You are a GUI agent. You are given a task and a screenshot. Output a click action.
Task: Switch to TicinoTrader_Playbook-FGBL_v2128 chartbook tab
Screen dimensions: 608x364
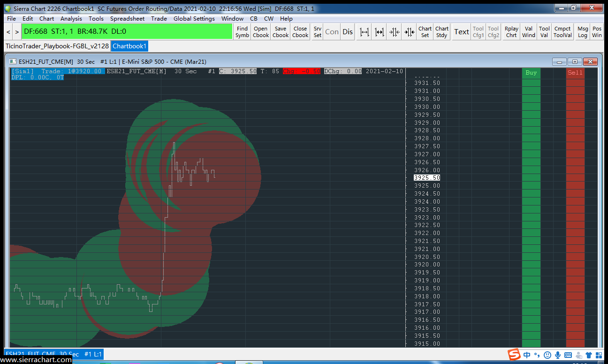[57, 46]
